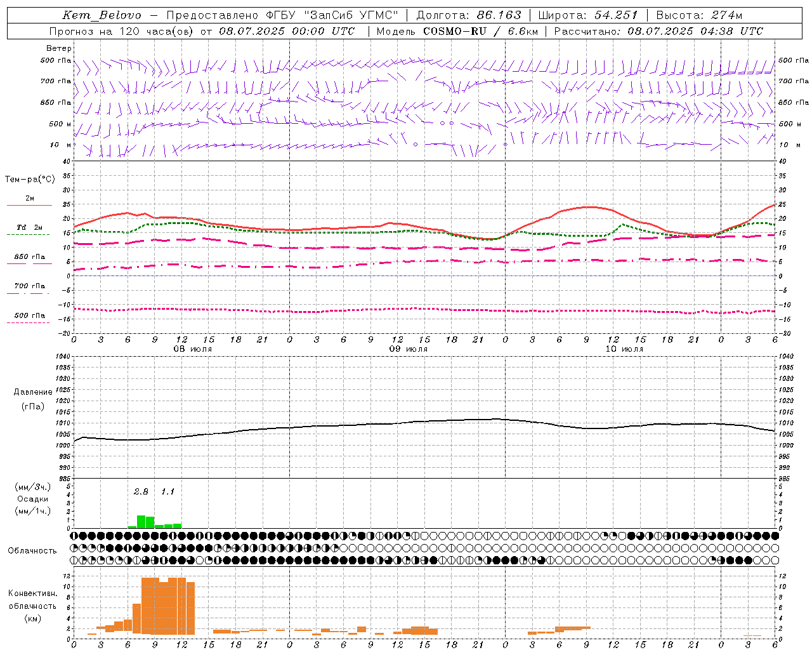Click the first cloud cover circle in top row
Image resolution: width=812 pixels, height=650 pixels.
coord(74,536)
